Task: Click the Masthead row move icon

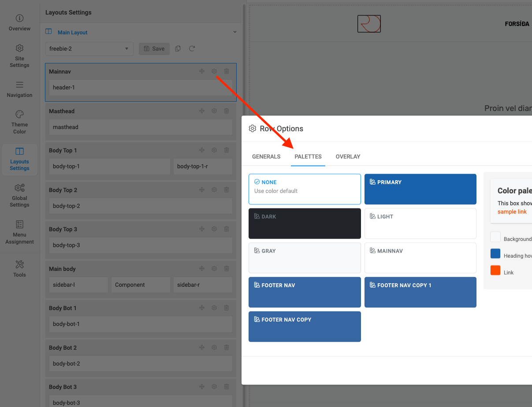Action: (202, 111)
